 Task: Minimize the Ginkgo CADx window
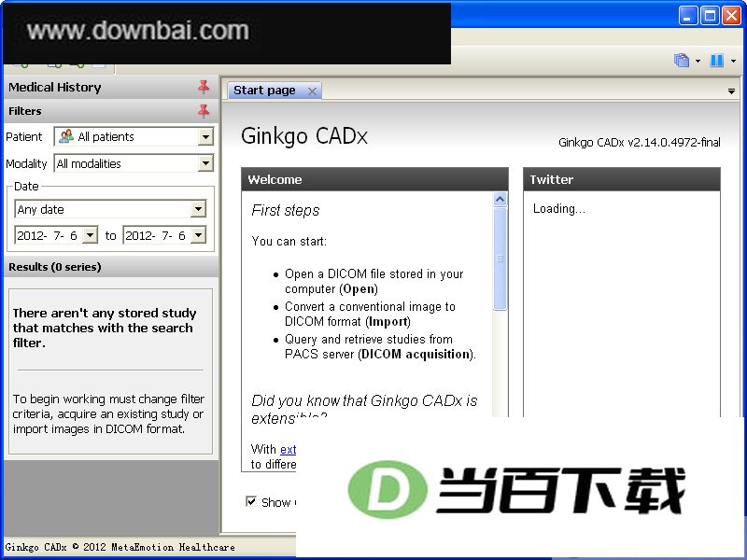pyautogui.click(x=687, y=16)
